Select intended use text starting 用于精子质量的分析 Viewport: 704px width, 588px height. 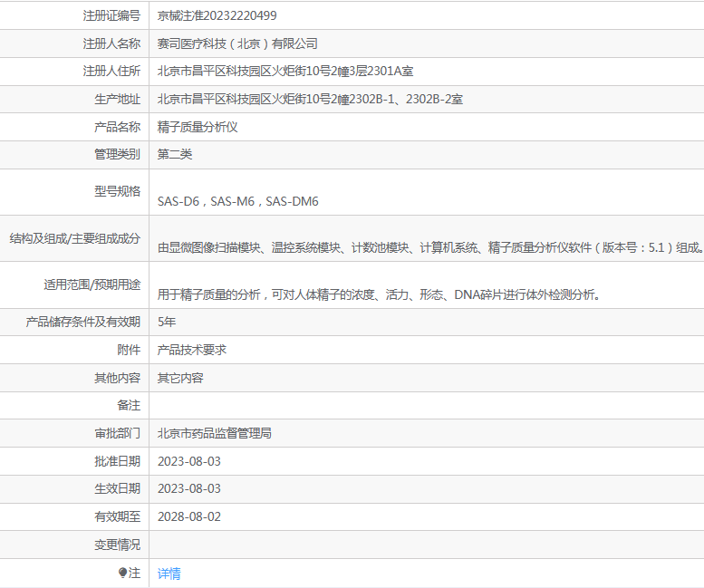pyautogui.click(x=379, y=294)
